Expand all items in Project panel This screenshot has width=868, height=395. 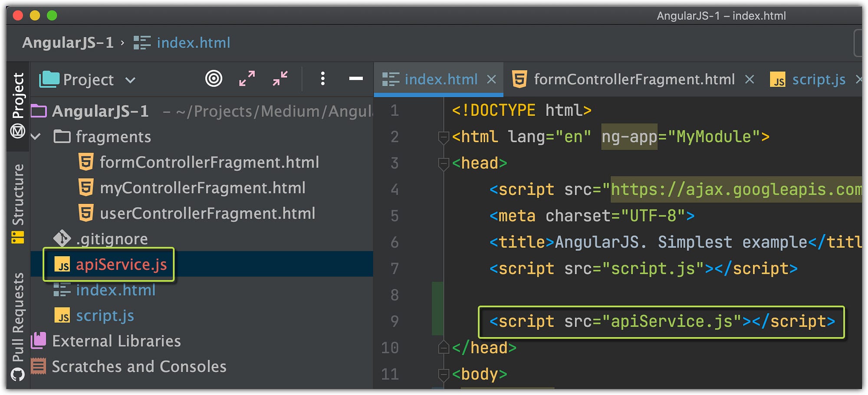(247, 78)
